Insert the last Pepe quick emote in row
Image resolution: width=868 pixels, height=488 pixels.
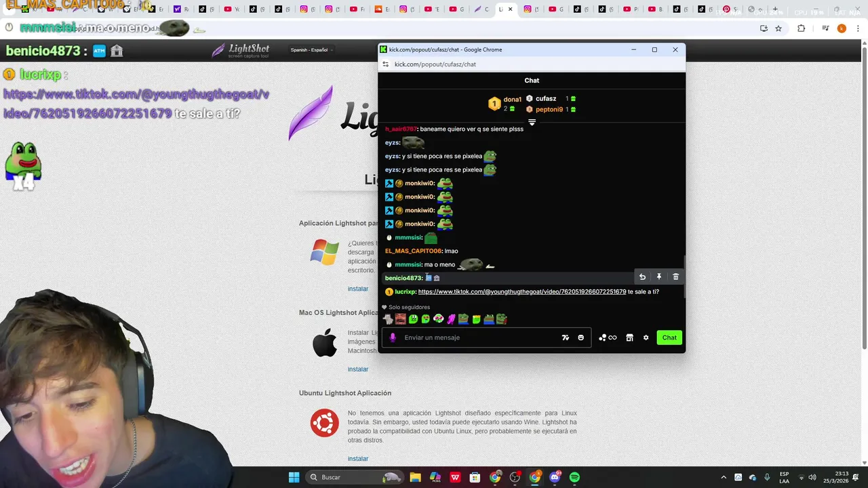point(501,319)
